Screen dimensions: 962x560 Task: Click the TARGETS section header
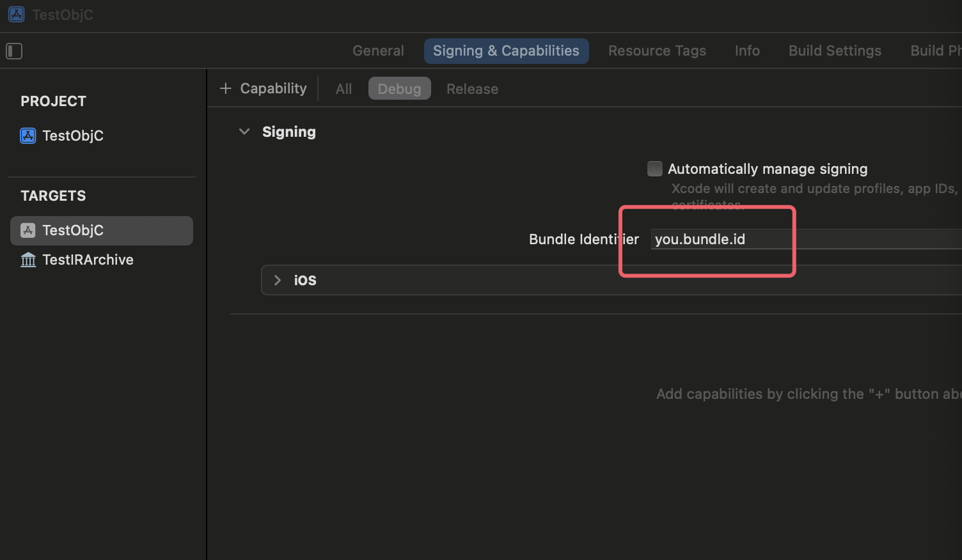click(53, 196)
